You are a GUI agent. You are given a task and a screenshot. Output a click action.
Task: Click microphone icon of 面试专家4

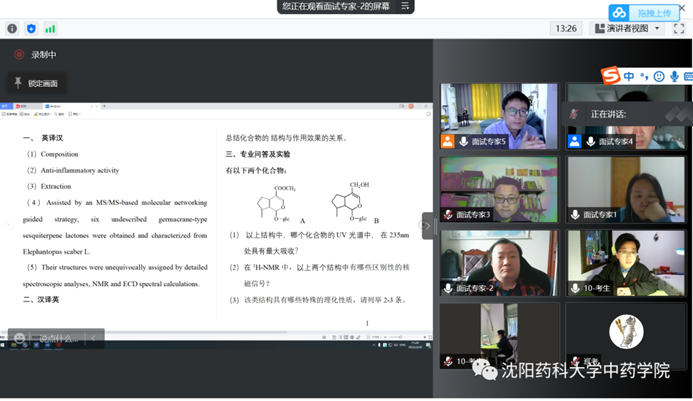coord(590,141)
